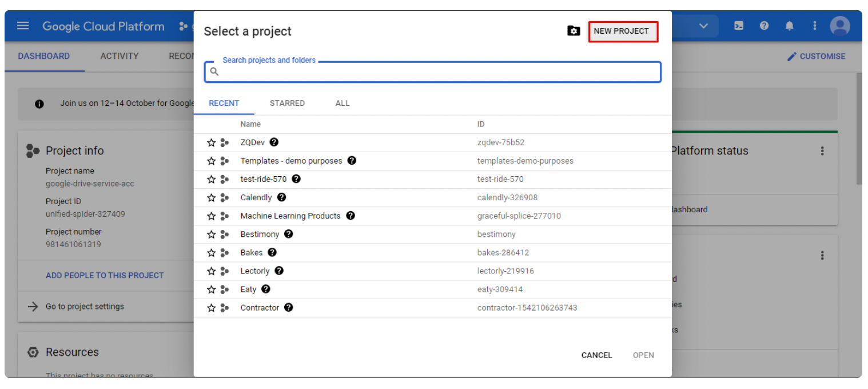Open notifications bell icon

coord(790,26)
